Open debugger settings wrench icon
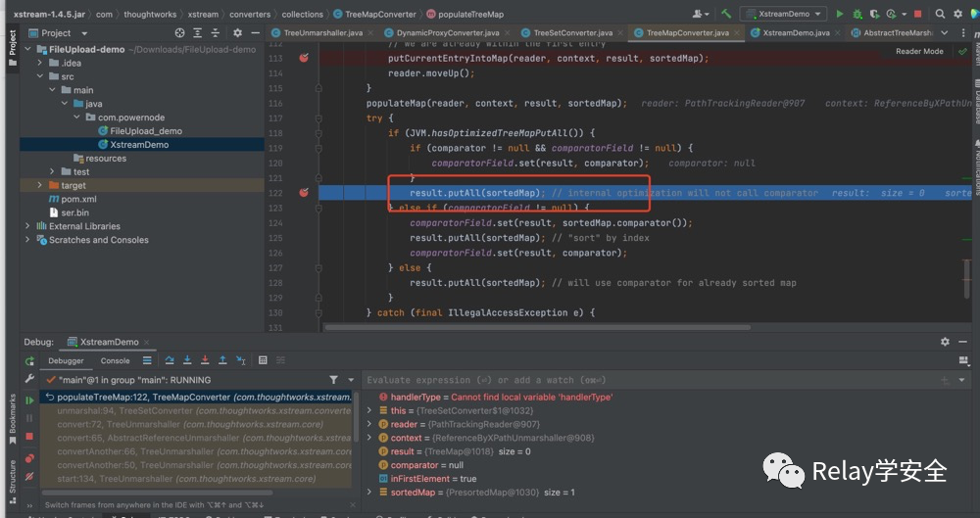 click(x=29, y=379)
